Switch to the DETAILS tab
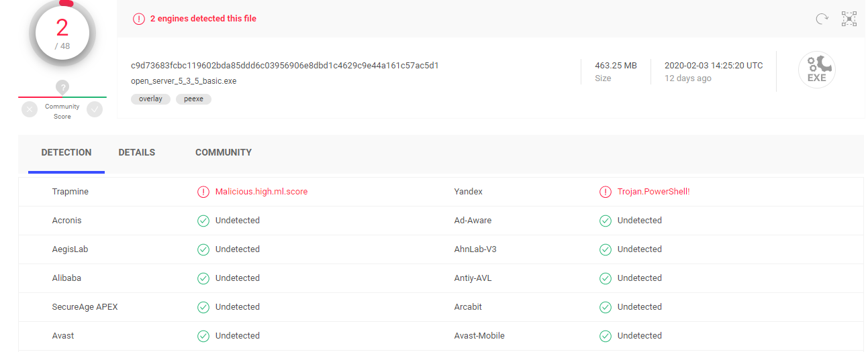Viewport: 868px width, 352px height. tap(137, 153)
